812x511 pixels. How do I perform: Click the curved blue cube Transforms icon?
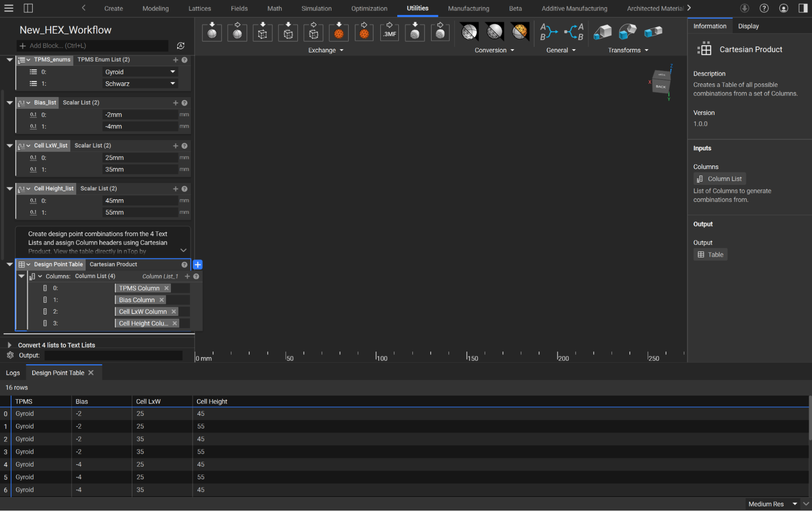pos(628,31)
